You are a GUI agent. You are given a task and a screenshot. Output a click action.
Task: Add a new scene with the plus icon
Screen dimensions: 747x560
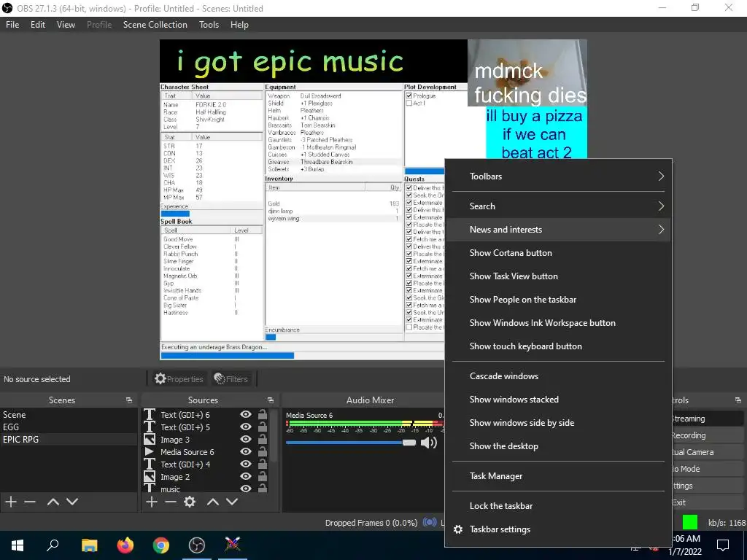click(x=10, y=502)
